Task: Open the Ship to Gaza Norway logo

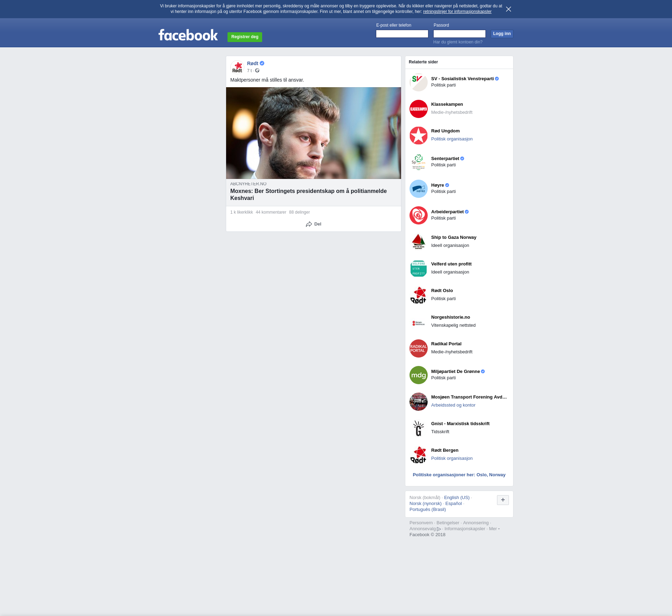Action: point(419,242)
